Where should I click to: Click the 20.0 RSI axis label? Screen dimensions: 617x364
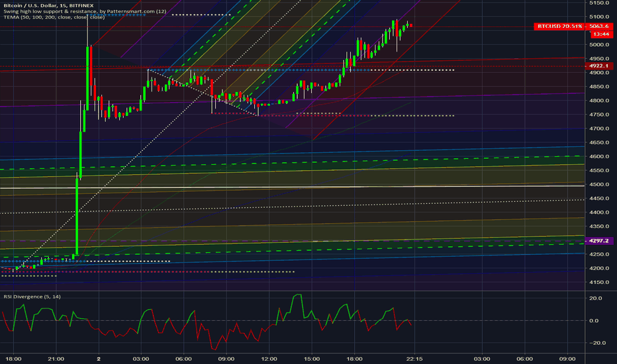595,298
